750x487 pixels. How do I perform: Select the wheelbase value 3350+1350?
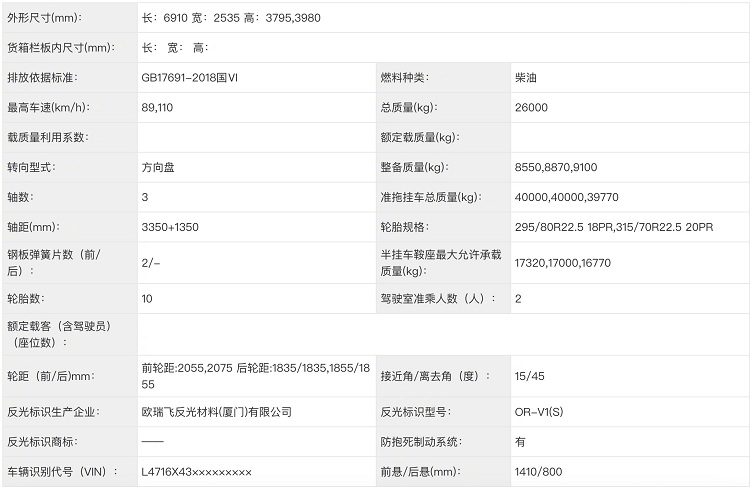pos(171,227)
